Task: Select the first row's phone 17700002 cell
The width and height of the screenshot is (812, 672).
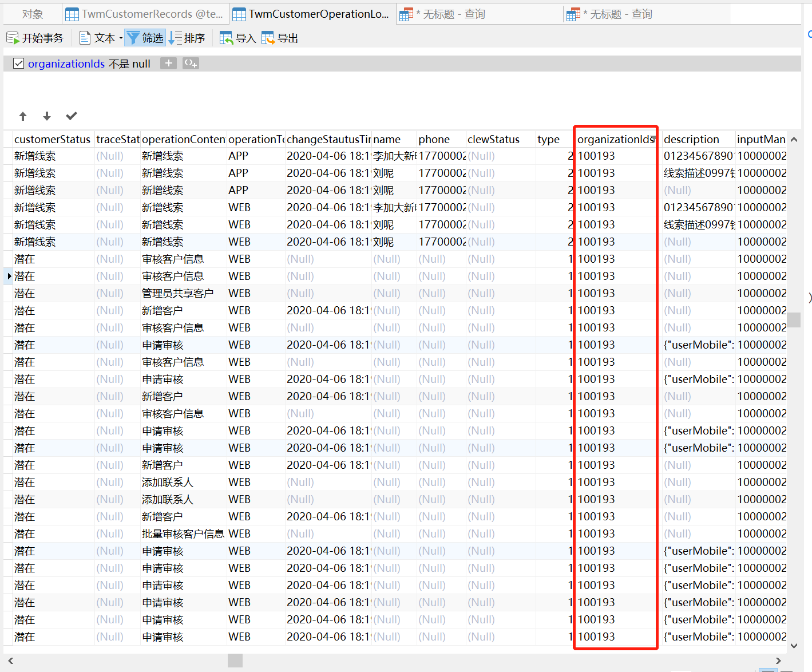Action: click(441, 156)
